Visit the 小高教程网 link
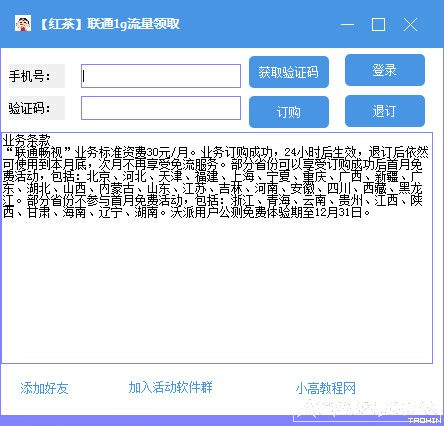The width and height of the screenshot is (444, 426). (326, 388)
